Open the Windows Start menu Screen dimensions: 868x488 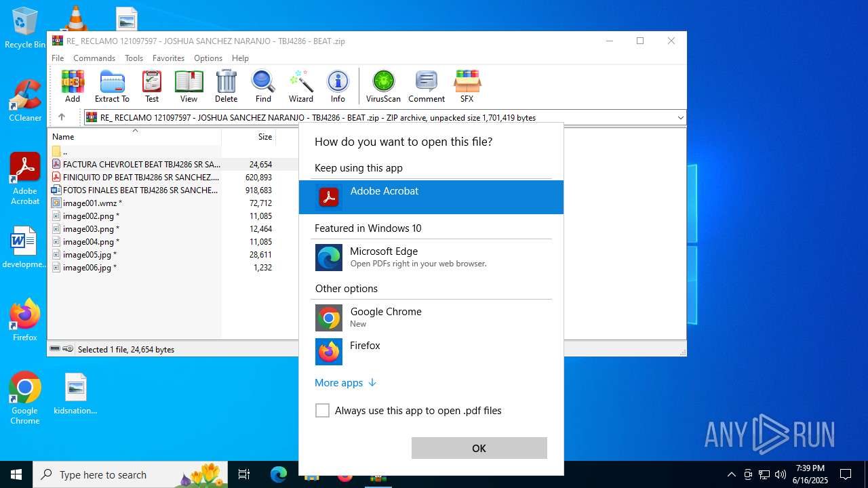(16, 474)
